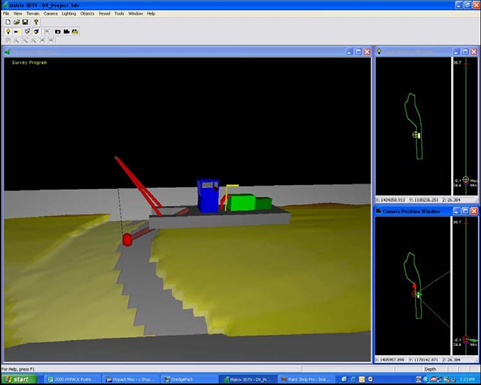
Task: Click the blue and yellow arrow toolbar icon
Action: coord(17,31)
